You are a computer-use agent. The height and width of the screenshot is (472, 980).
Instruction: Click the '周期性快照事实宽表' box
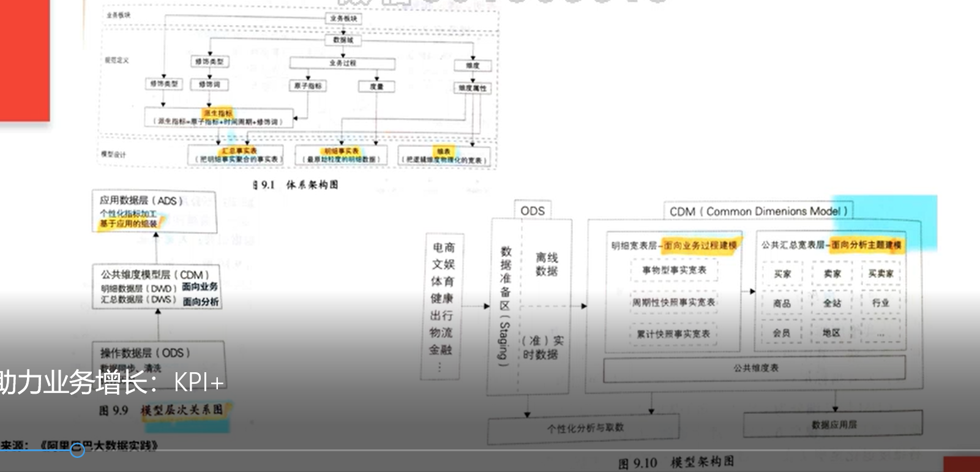click(x=674, y=302)
